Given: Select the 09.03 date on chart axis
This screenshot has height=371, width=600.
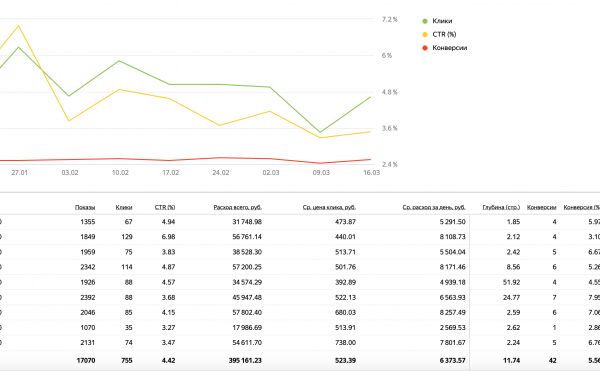Looking at the screenshot, I should pyautogui.click(x=321, y=173).
